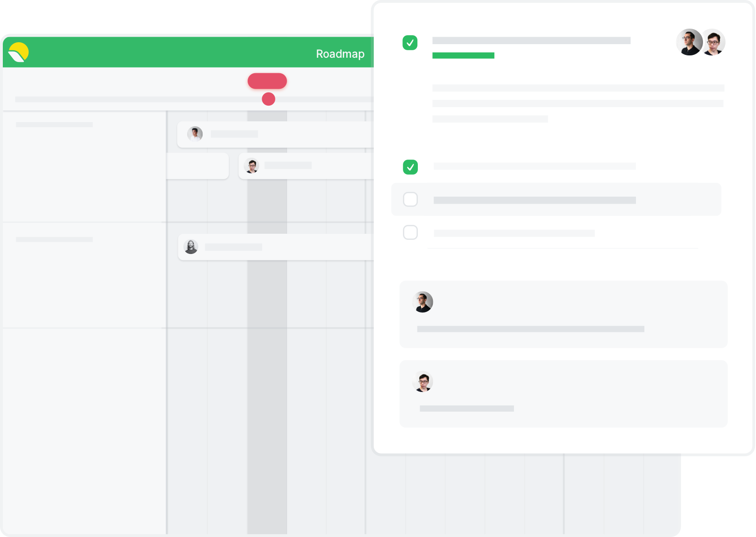Screen dimensions: 756x537
Task: Select the red pill timeline date label
Action: pos(267,81)
